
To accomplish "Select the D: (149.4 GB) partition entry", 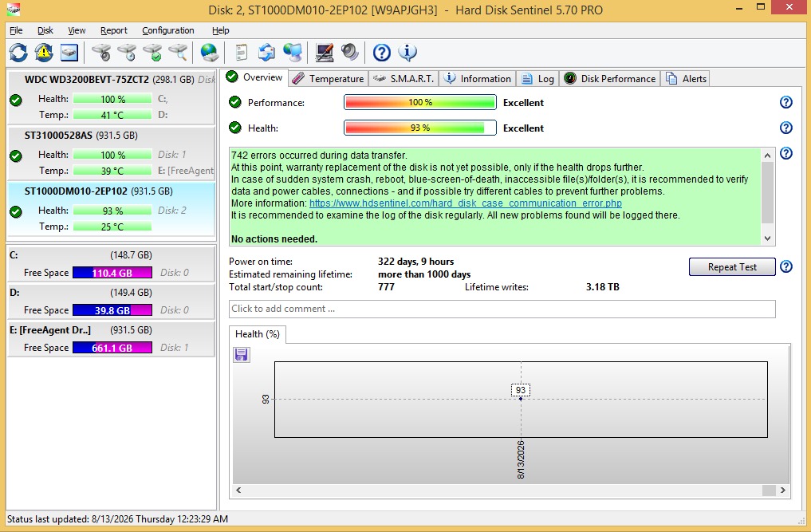I will (111, 301).
